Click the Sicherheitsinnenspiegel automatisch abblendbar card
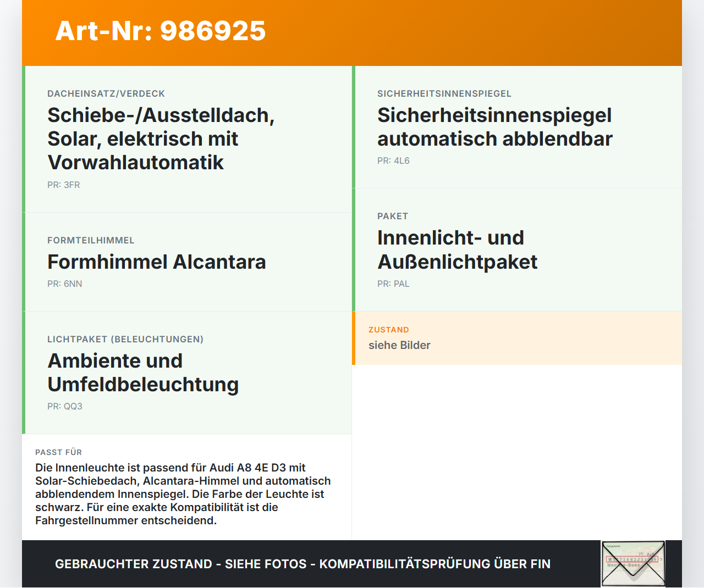The image size is (704, 588). 494,127
